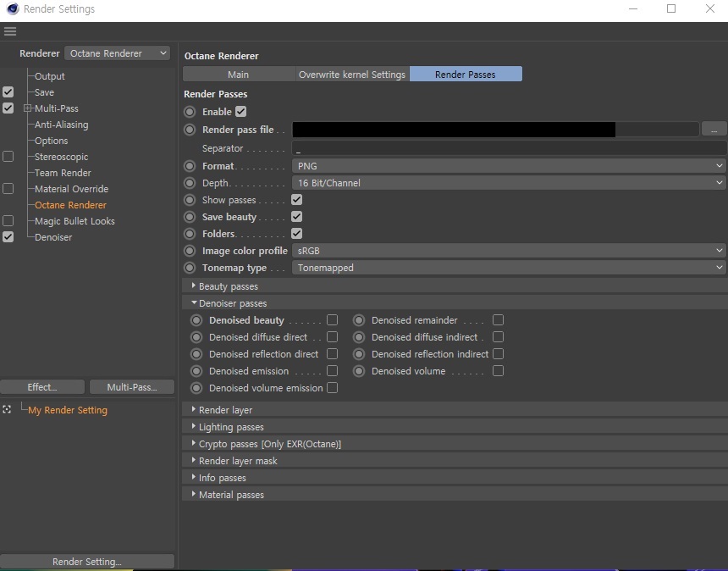This screenshot has width=728, height=571.
Task: Click the animation dot for Denoised emission
Action: (196, 371)
